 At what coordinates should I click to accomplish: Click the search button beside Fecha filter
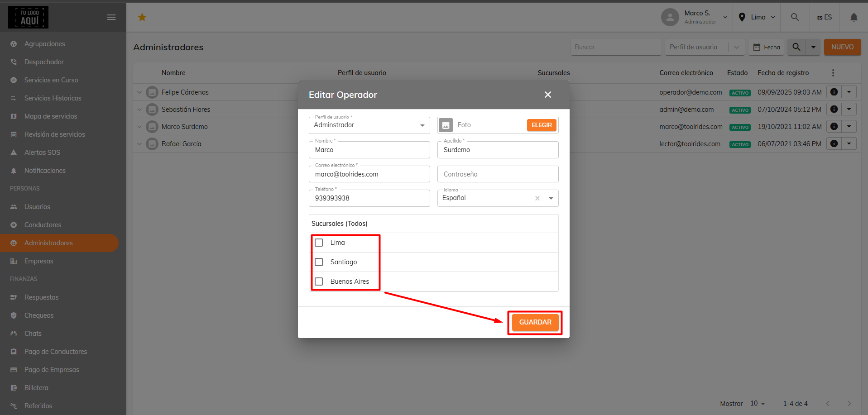click(796, 47)
